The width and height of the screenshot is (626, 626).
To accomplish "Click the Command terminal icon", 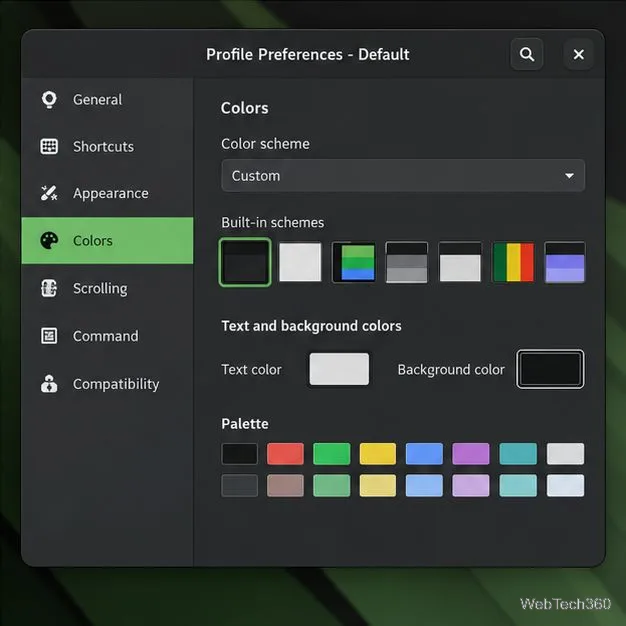I will pyautogui.click(x=49, y=336).
